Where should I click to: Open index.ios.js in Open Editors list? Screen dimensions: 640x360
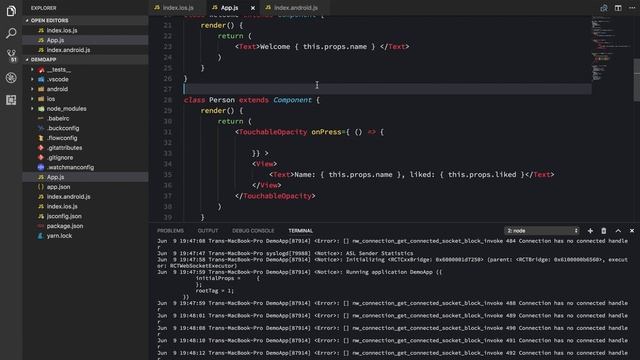pos(86,30)
